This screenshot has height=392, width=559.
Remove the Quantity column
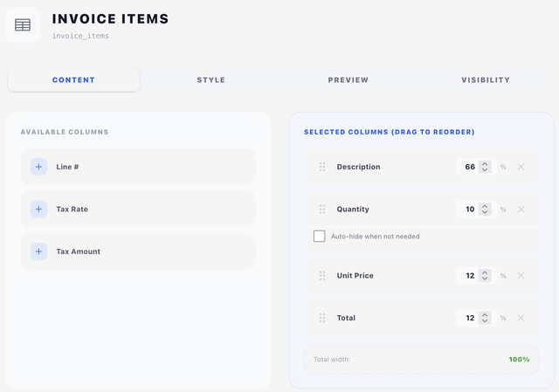(521, 210)
